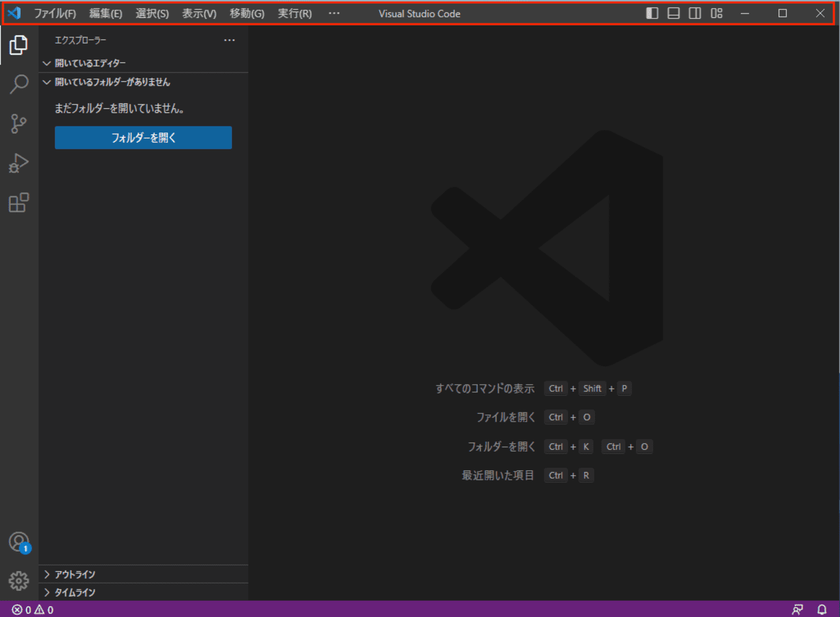This screenshot has width=840, height=617.
Task: Click the ファイルを開く shortcut label
Action: (506, 417)
